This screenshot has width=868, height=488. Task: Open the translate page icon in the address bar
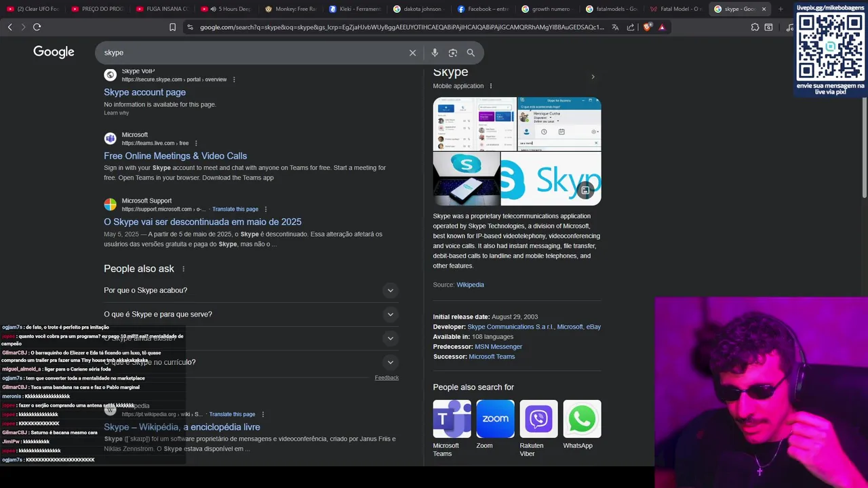[615, 27]
